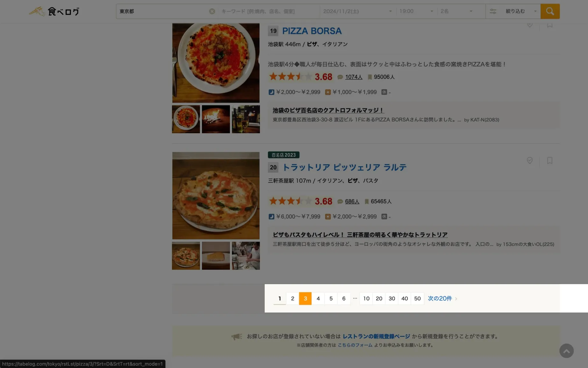The height and width of the screenshot is (368, 588).
Task: Click the scroll-to-top arrow button
Action: [567, 351]
